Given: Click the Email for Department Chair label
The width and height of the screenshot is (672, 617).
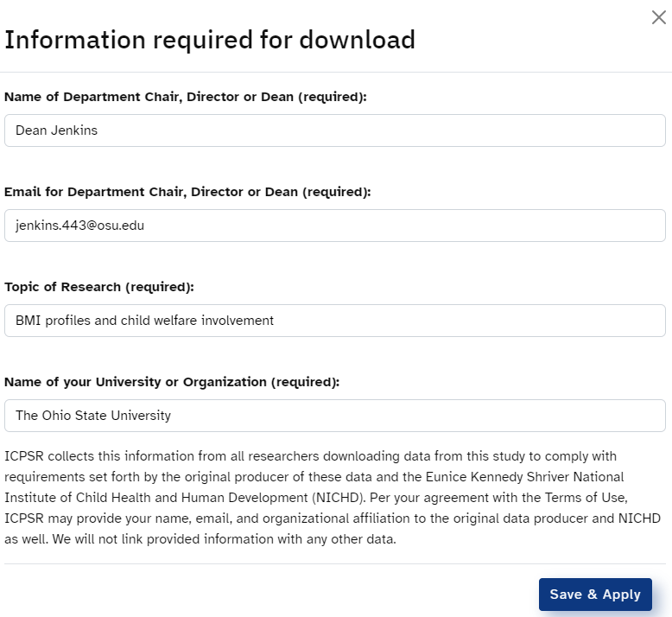Looking at the screenshot, I should [187, 192].
